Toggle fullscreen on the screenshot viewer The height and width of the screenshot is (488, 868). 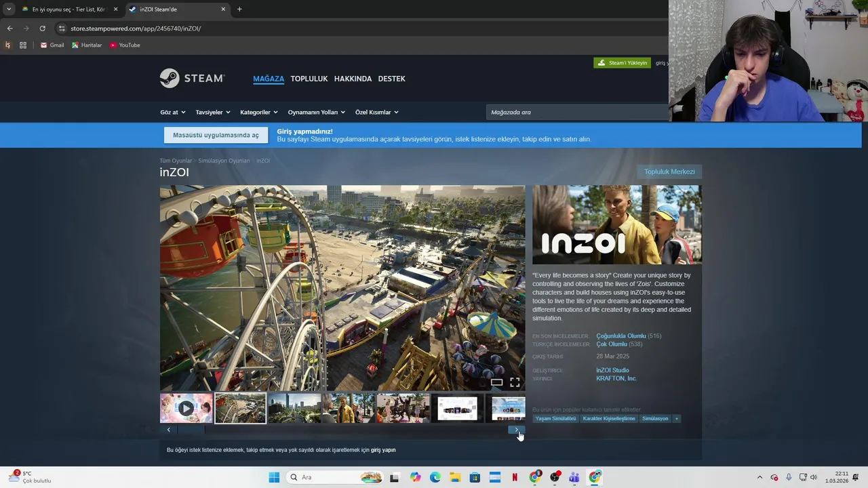click(x=515, y=383)
